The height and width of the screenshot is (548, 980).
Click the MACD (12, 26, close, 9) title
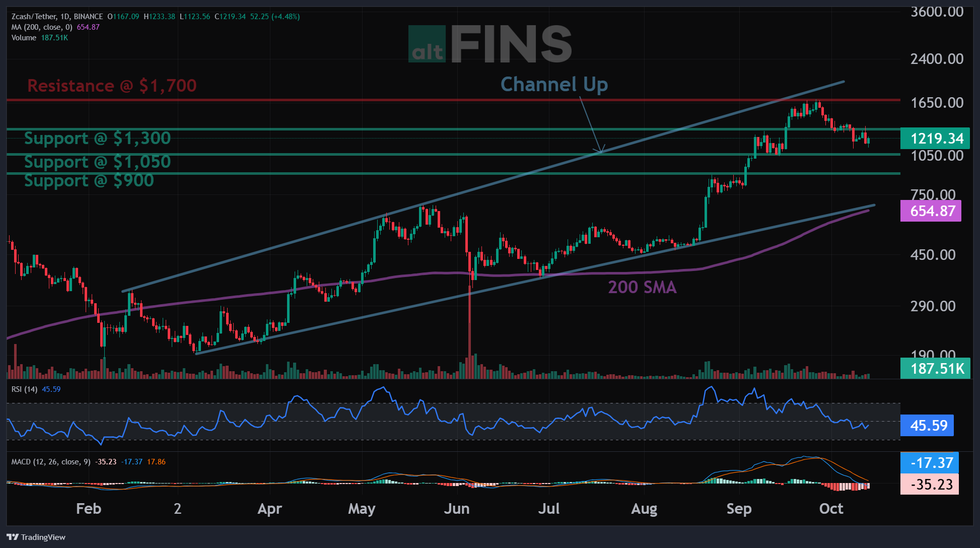(x=51, y=462)
